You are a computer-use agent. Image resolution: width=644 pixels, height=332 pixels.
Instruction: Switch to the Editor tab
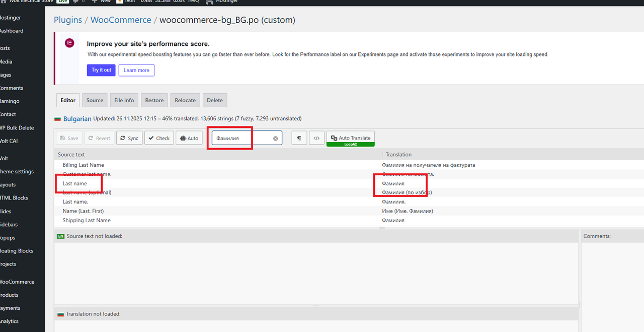tap(68, 100)
